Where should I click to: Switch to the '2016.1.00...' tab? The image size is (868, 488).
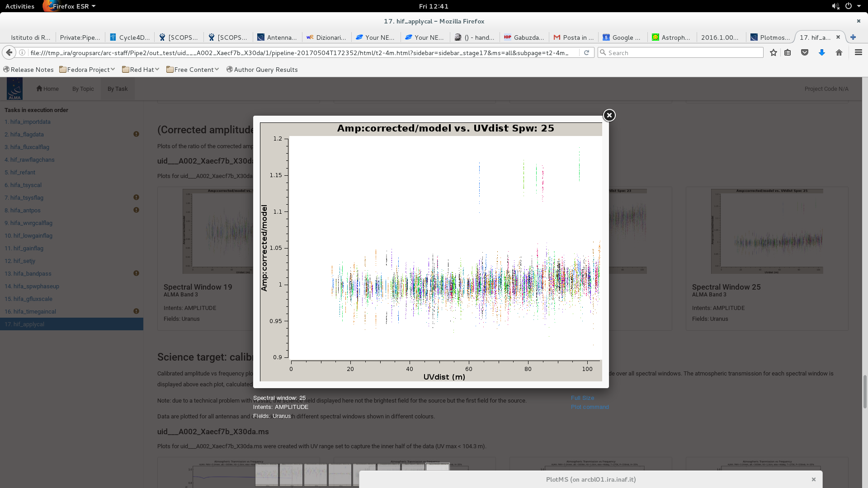click(721, 37)
